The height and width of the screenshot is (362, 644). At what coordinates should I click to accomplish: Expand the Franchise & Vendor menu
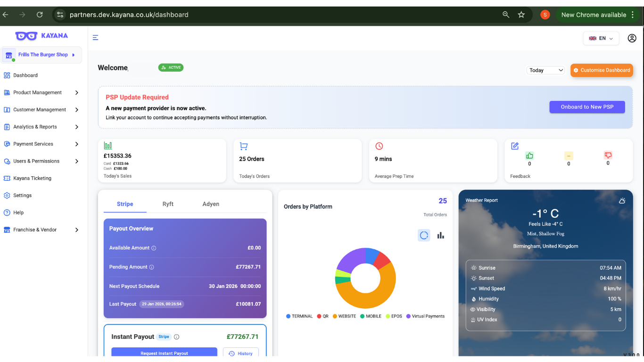click(41, 230)
